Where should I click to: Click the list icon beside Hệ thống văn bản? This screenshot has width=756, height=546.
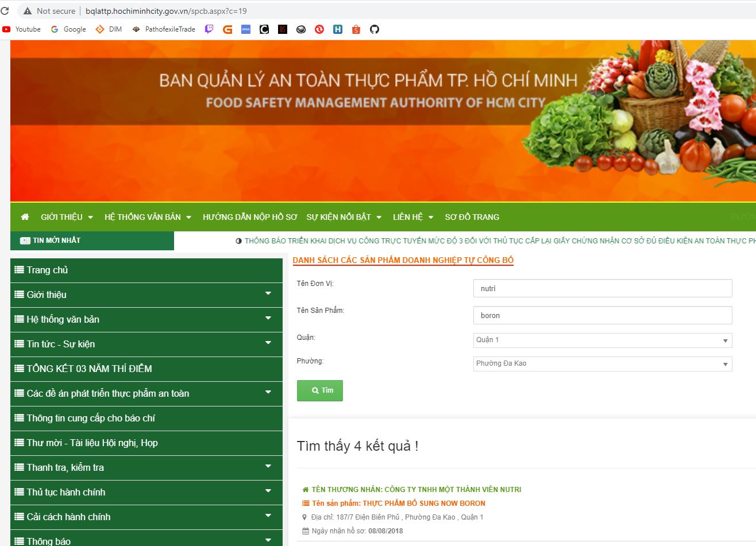tap(20, 319)
